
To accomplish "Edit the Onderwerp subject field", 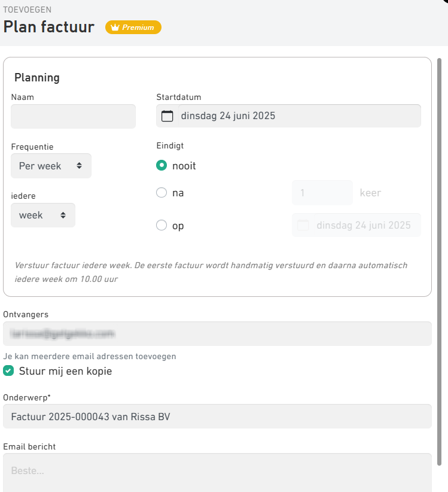I will (x=217, y=416).
